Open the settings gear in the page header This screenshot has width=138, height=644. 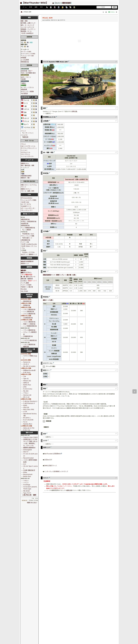click(117, 12)
